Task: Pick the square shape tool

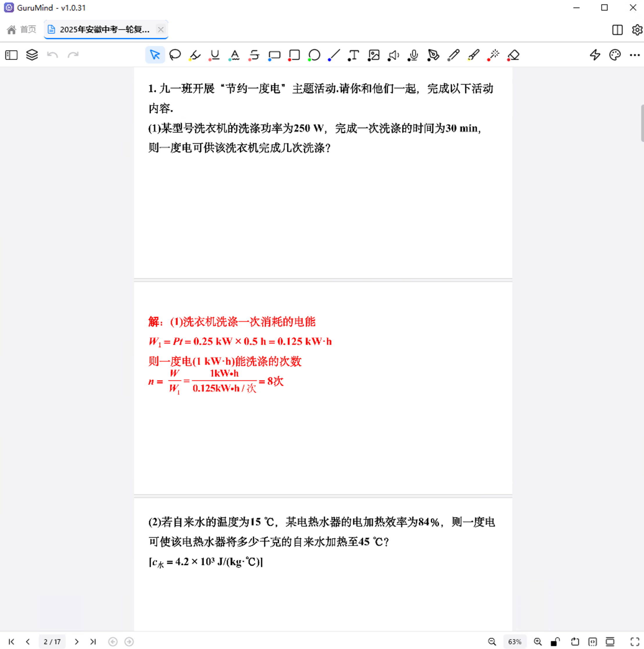Action: tap(294, 55)
